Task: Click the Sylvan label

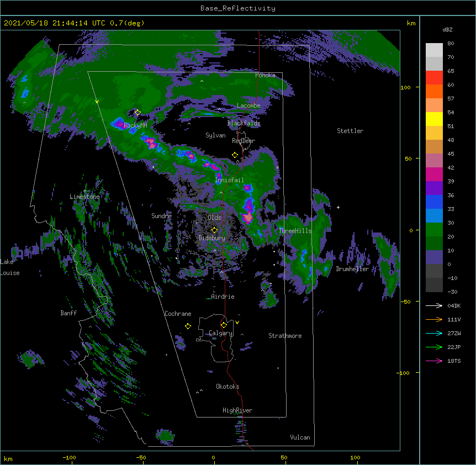Action: [215, 135]
